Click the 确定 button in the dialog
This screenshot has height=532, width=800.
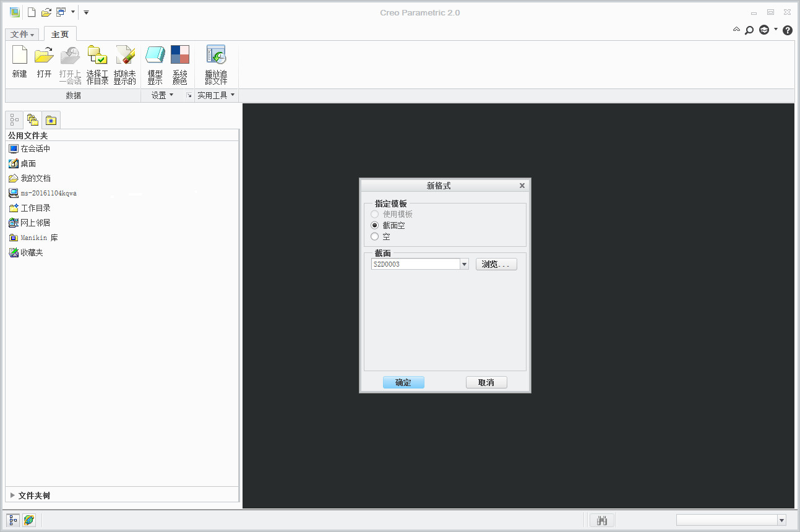point(403,382)
